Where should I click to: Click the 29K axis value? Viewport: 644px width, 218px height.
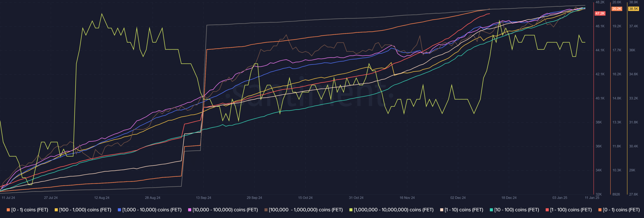coord(632,170)
